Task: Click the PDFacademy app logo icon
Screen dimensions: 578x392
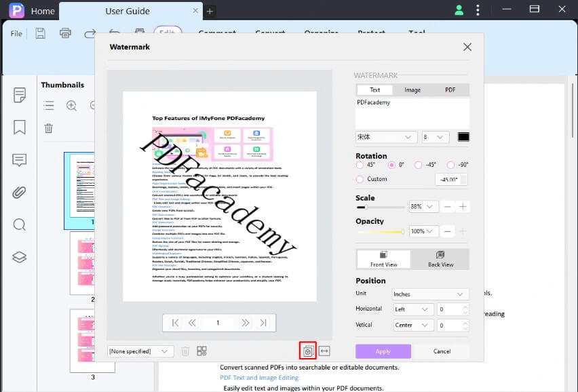Action: tap(16, 10)
